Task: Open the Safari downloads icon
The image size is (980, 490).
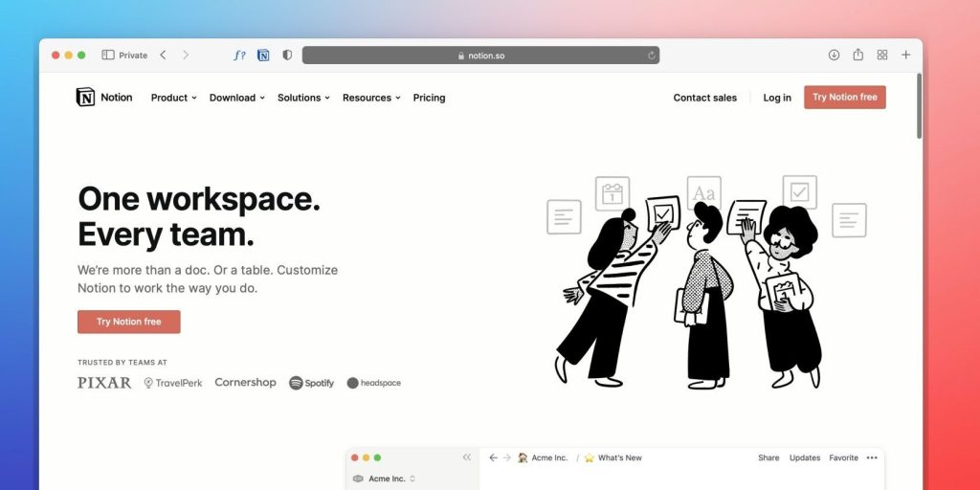Action: click(x=834, y=55)
